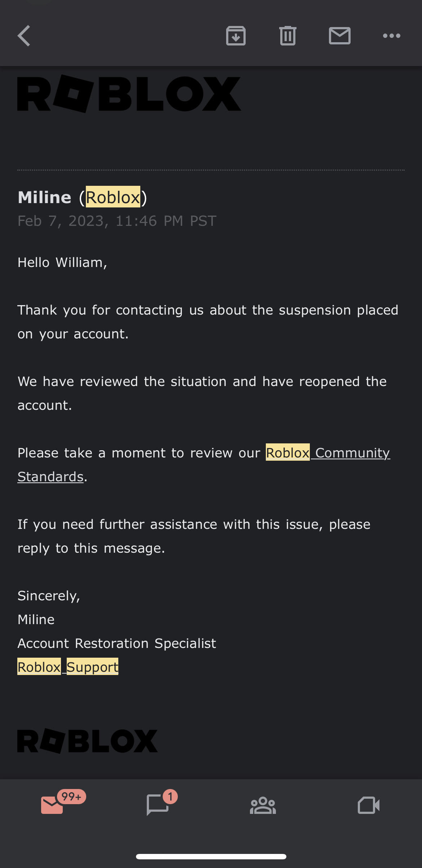Tap the Account Restoration Specialist signature line
Viewport: 422px width, 868px height.
[117, 643]
